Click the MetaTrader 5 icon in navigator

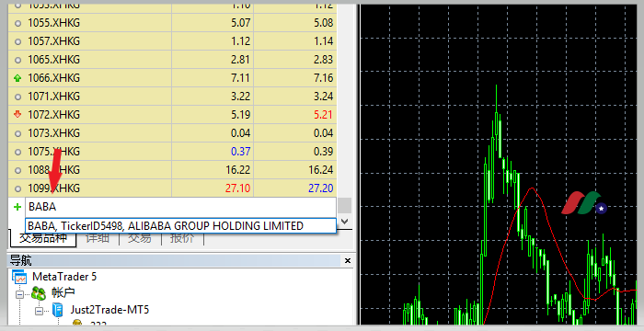click(19, 277)
